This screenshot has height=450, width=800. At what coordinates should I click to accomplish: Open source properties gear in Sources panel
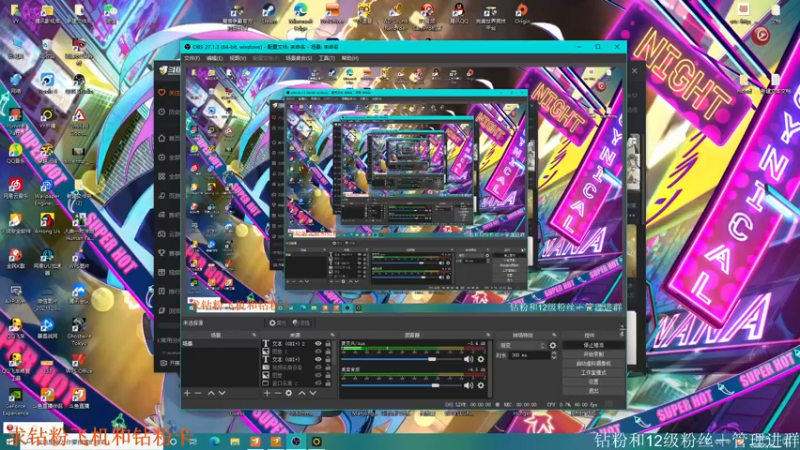289,393
